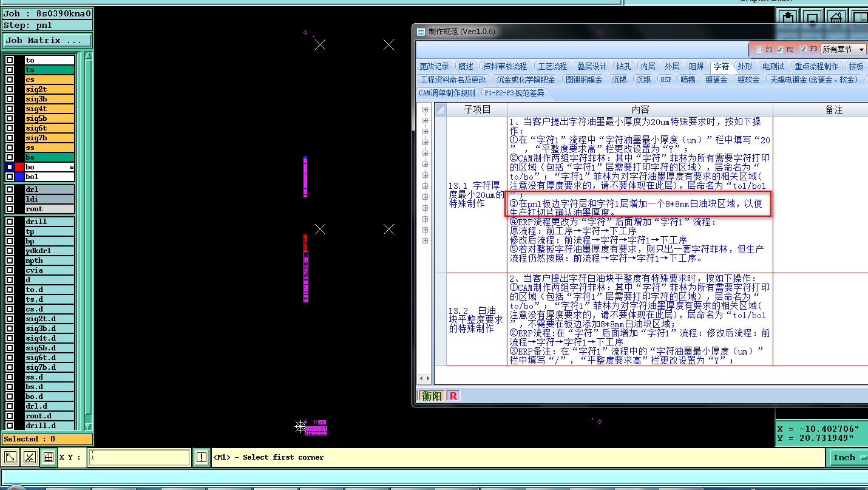This screenshot has width=868, height=490.
Task: Click the layer list scroll-down arrow
Action: [88, 426]
